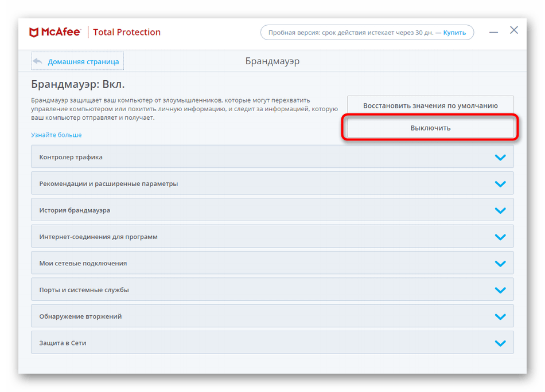545x392 pixels.
Task: Click the chevron icon on История брандмауэра row
Action: pyautogui.click(x=500, y=210)
